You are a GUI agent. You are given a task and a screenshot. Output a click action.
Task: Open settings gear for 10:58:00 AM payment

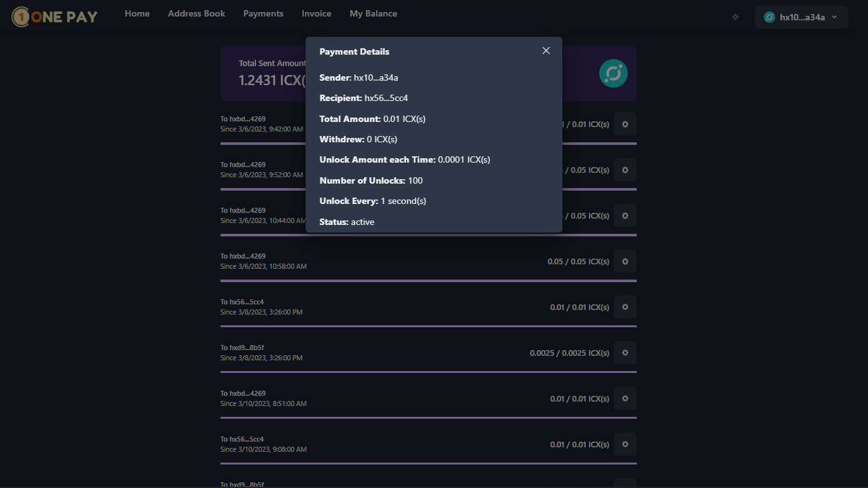tap(625, 261)
